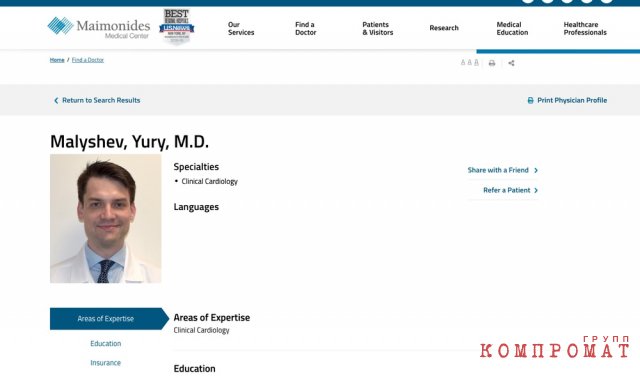Screen dimensions: 640x378
Task: Open the Find a Doctor menu
Action: coord(306,28)
